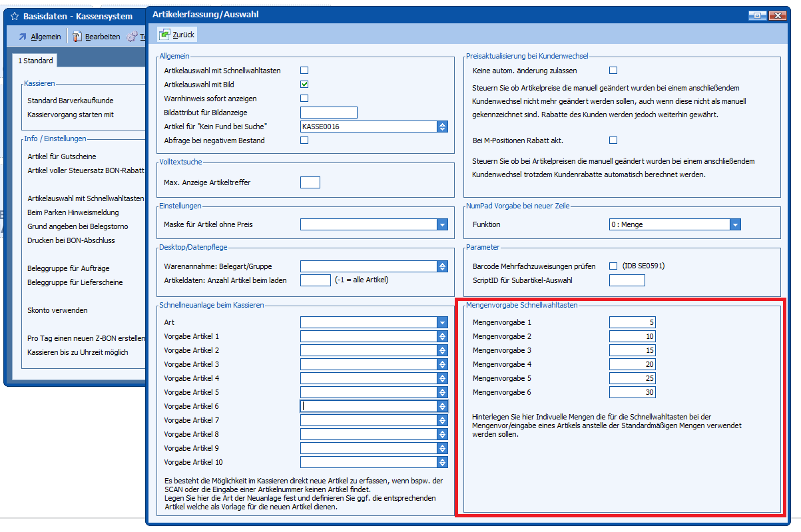Viewport: 801px width, 532px height.
Task: Open the Funktion dropdown showing 0 : Menge
Action: coord(735,225)
